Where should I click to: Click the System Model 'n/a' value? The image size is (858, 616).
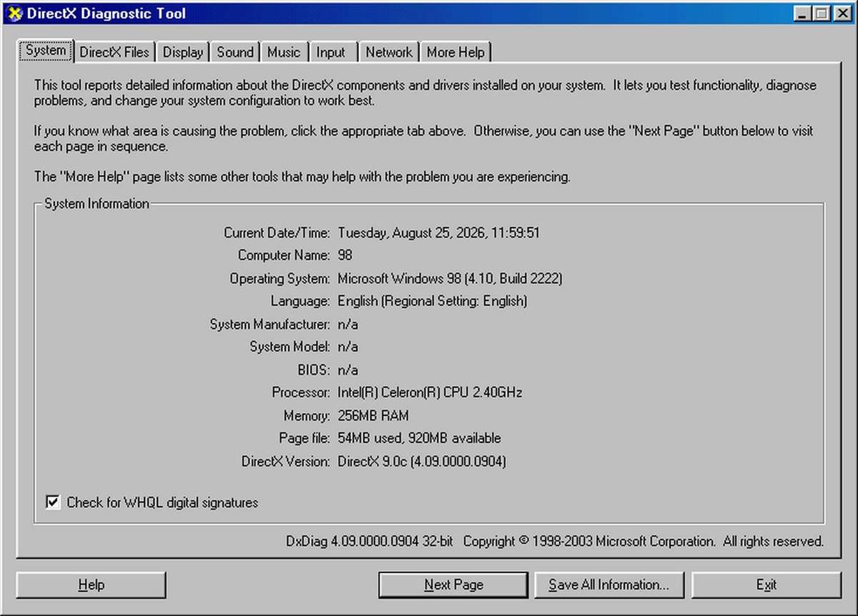point(347,347)
